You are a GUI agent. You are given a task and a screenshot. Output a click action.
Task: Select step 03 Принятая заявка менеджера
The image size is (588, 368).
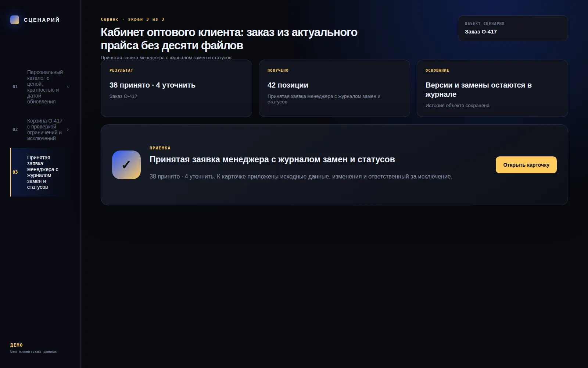(40, 172)
